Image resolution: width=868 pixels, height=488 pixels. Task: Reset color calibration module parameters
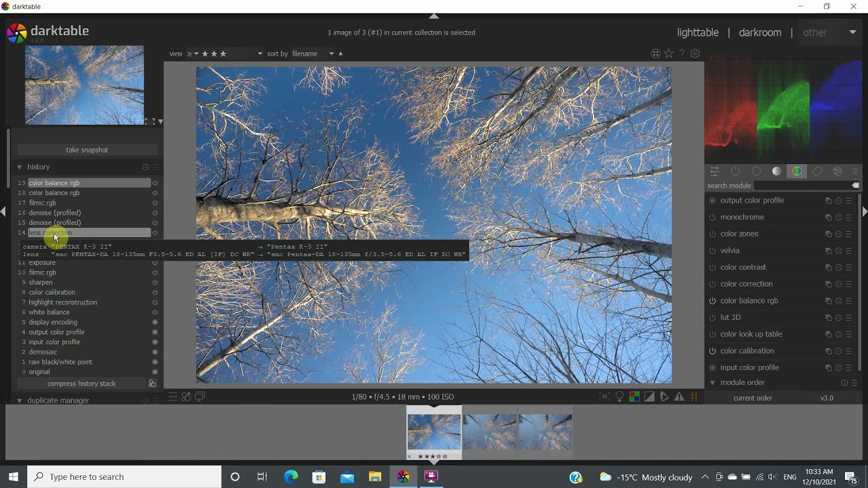[x=838, y=351]
